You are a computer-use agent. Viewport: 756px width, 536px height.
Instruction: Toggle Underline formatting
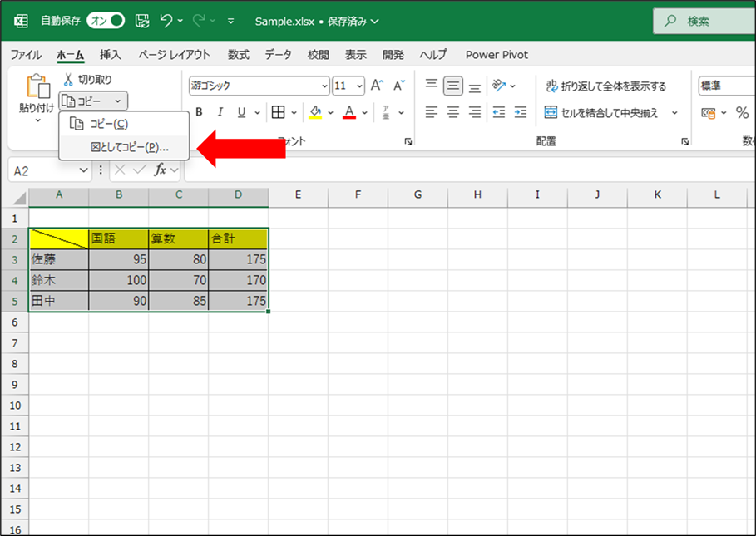point(241,112)
